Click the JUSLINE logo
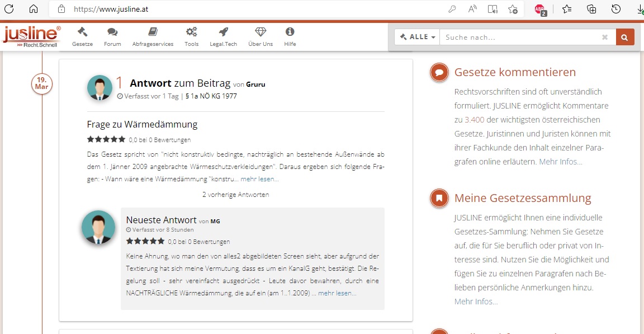This screenshot has height=334, width=644. coord(31,35)
